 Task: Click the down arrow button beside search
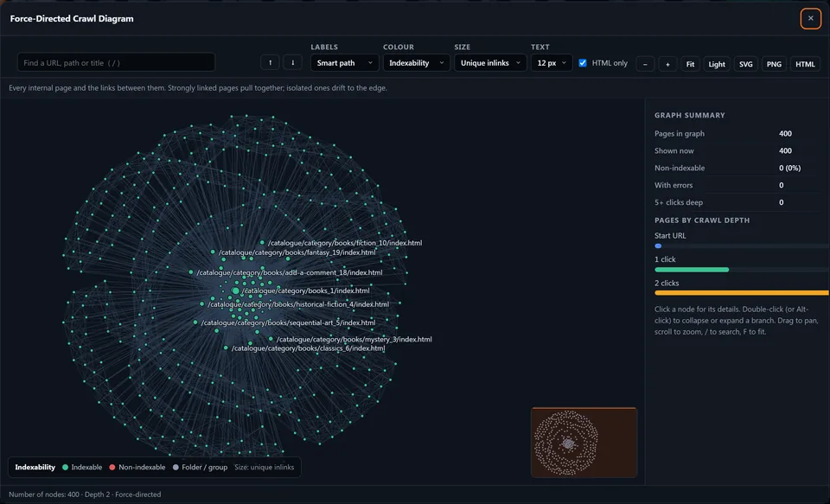tap(293, 62)
